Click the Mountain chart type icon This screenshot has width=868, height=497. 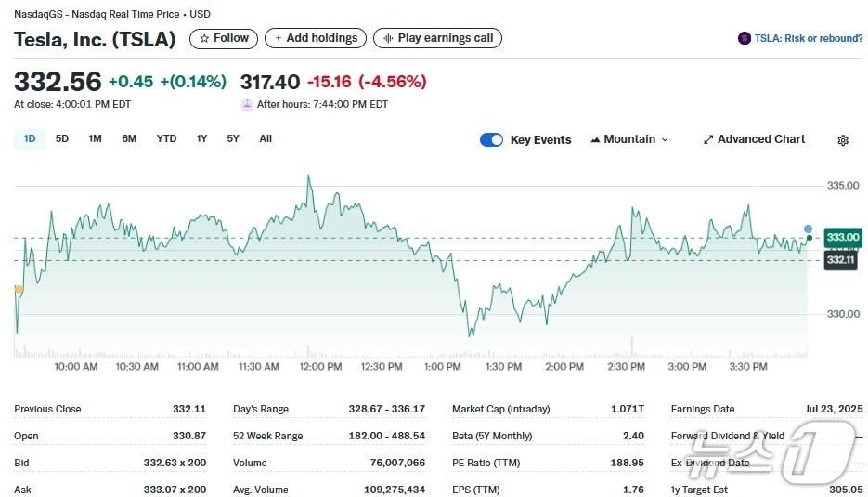(x=595, y=139)
